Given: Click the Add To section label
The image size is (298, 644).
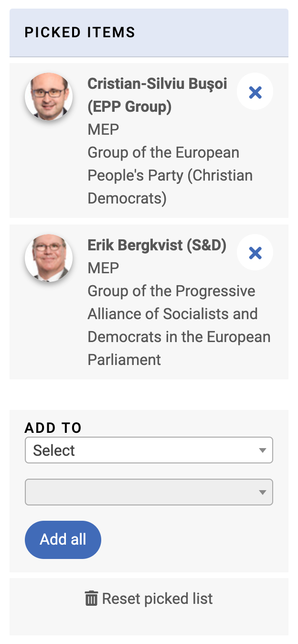Looking at the screenshot, I should point(53,428).
